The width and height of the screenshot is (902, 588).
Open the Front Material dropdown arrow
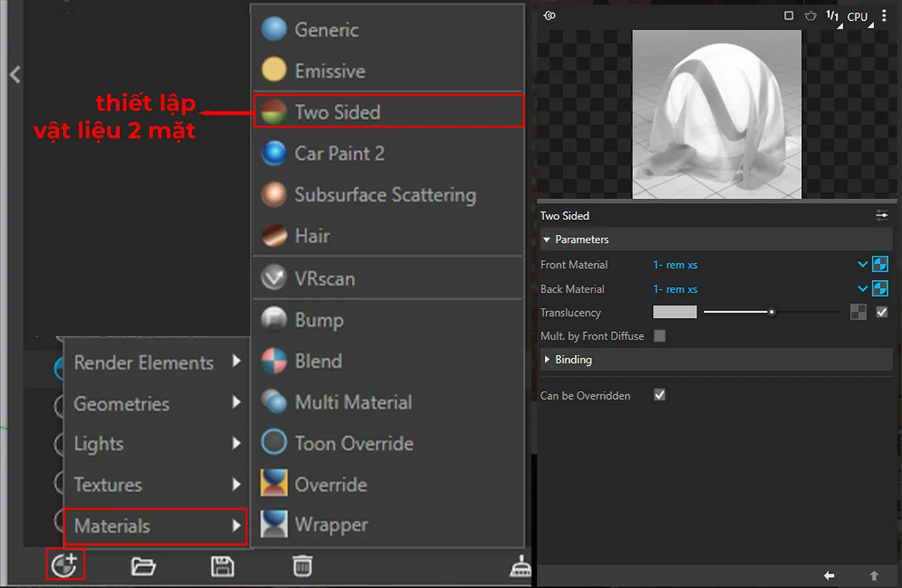click(862, 264)
